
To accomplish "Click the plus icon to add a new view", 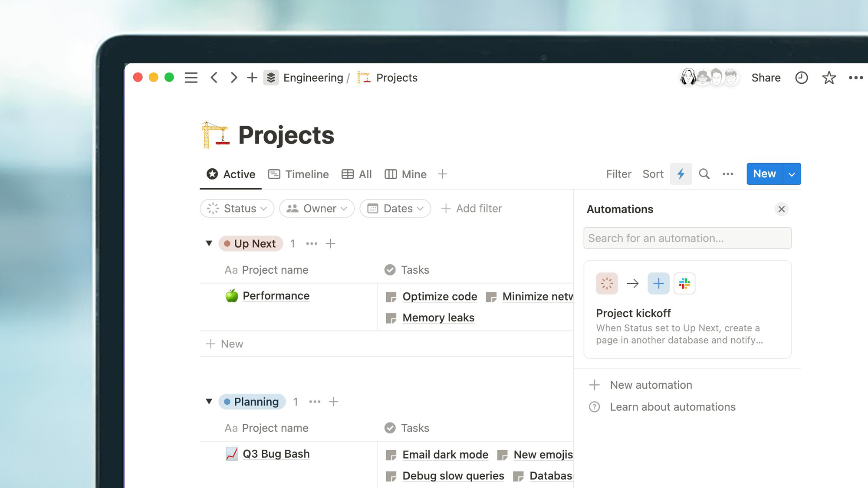I will tap(442, 174).
